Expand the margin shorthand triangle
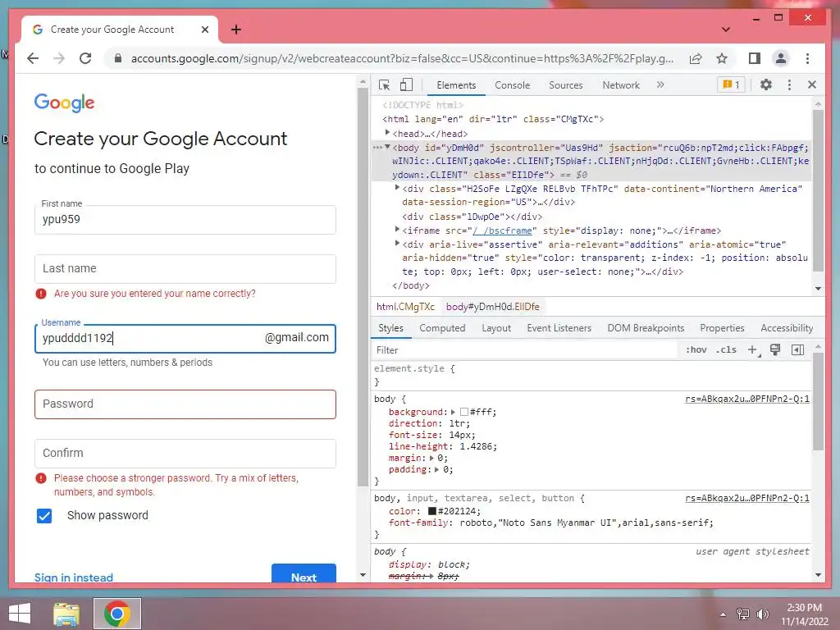Image resolution: width=840 pixels, height=630 pixels. [431, 458]
